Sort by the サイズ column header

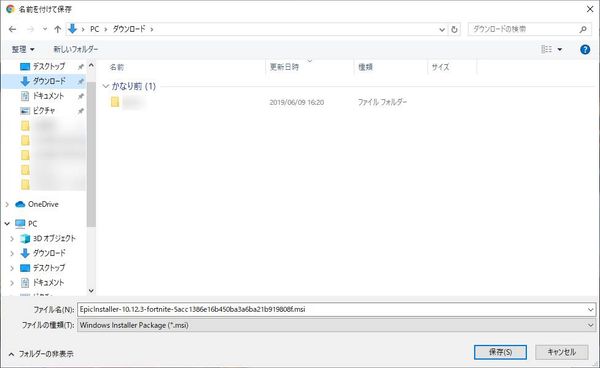[440, 67]
